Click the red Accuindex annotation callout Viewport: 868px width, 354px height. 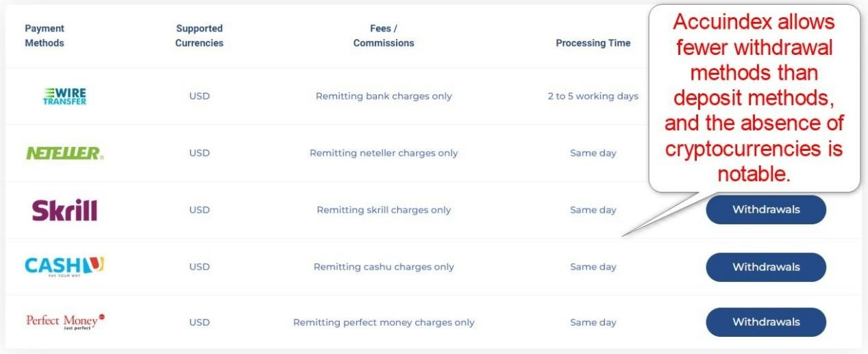[x=754, y=98]
